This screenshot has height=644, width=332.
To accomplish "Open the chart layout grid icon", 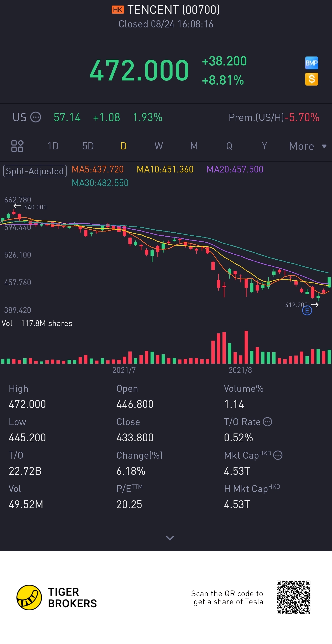I will pyautogui.click(x=17, y=146).
